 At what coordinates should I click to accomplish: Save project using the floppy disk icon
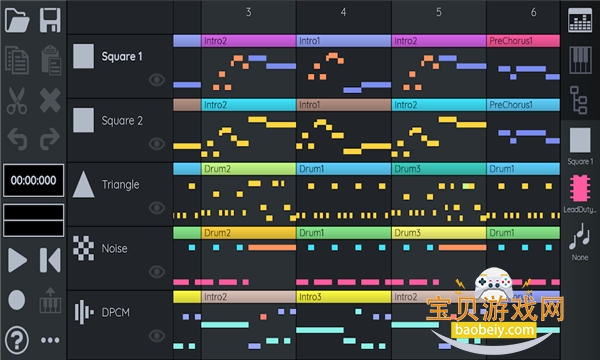click(50, 20)
